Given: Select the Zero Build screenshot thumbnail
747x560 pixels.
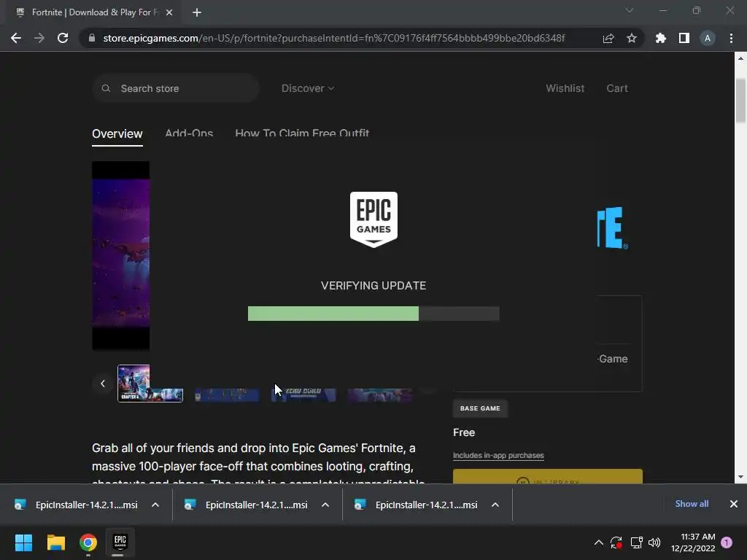Looking at the screenshot, I should (303, 394).
